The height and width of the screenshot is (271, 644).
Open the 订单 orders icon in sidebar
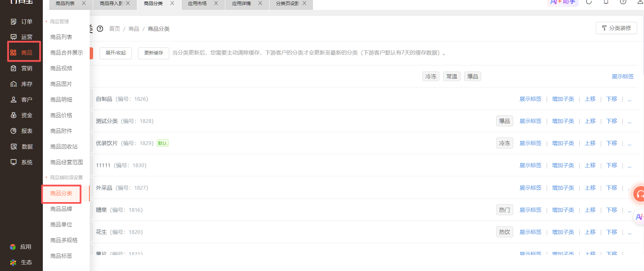14,22
